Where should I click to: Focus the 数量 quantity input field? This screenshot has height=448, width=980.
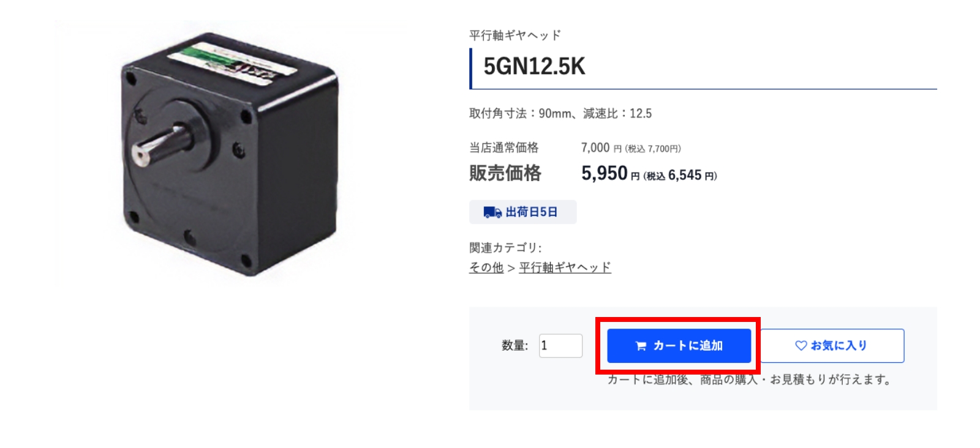click(x=560, y=346)
